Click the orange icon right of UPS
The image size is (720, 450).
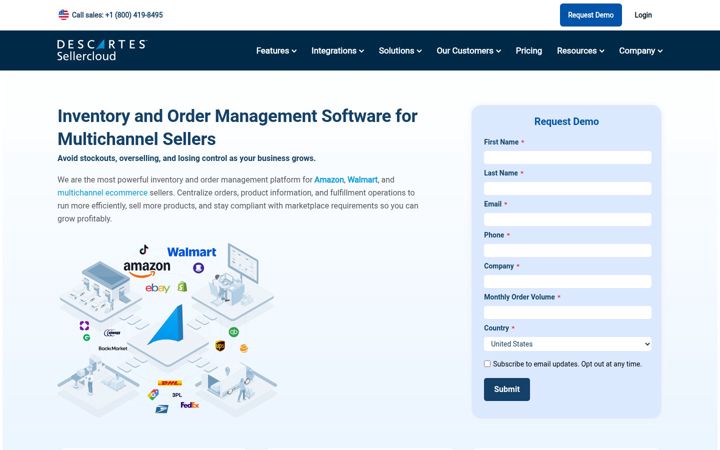[x=244, y=349]
